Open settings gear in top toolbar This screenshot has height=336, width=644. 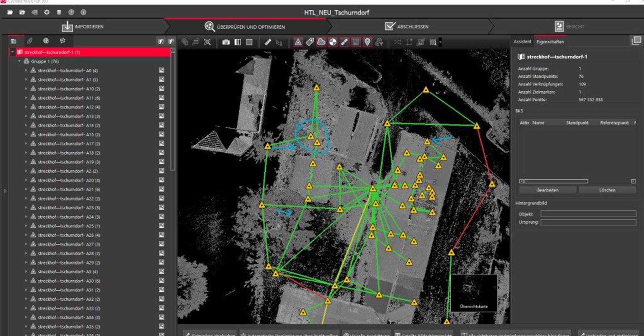tap(47, 12)
